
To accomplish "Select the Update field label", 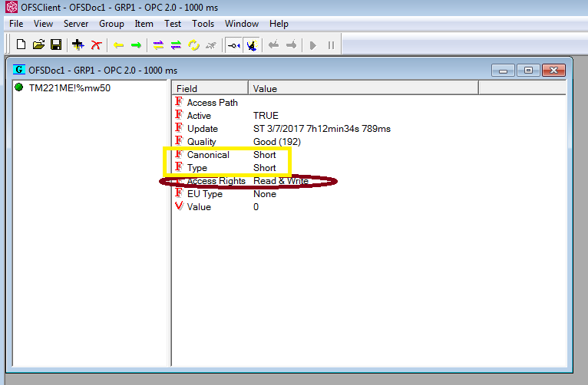I will click(203, 129).
